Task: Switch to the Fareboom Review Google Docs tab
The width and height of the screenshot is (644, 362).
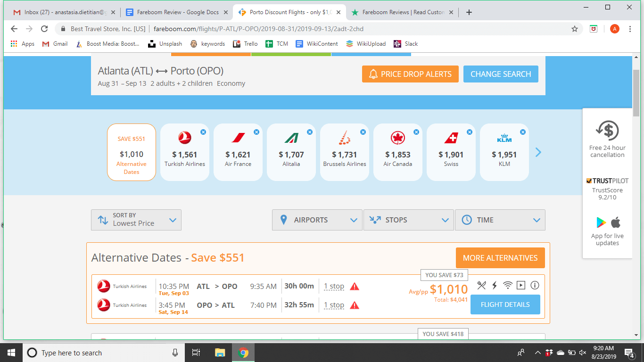Action: click(177, 12)
